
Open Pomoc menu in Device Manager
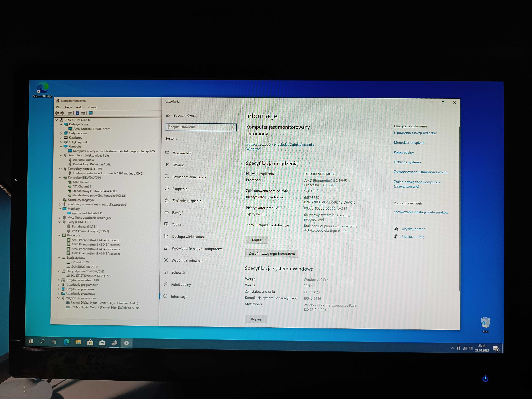[92, 107]
